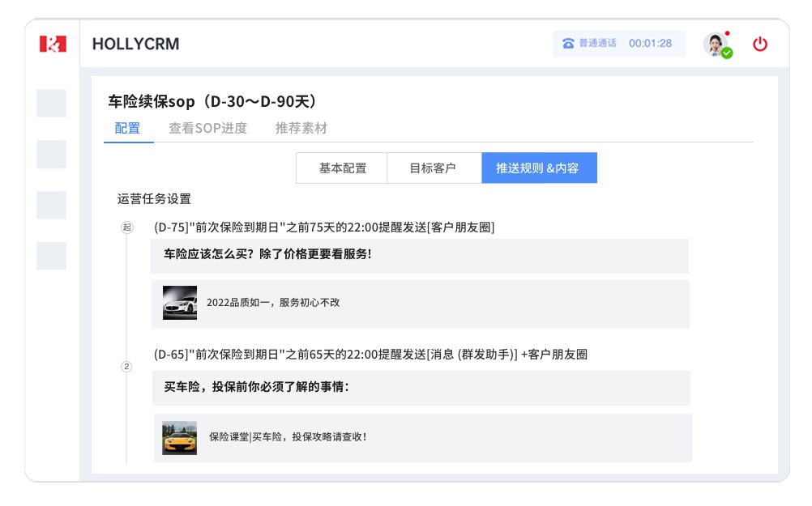Click the green online status badge

[x=727, y=53]
